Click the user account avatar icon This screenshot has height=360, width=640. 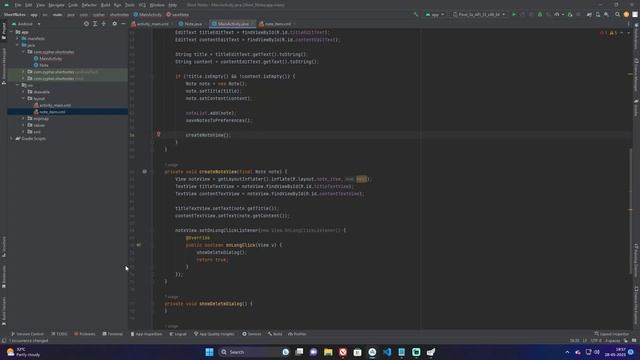click(x=626, y=14)
